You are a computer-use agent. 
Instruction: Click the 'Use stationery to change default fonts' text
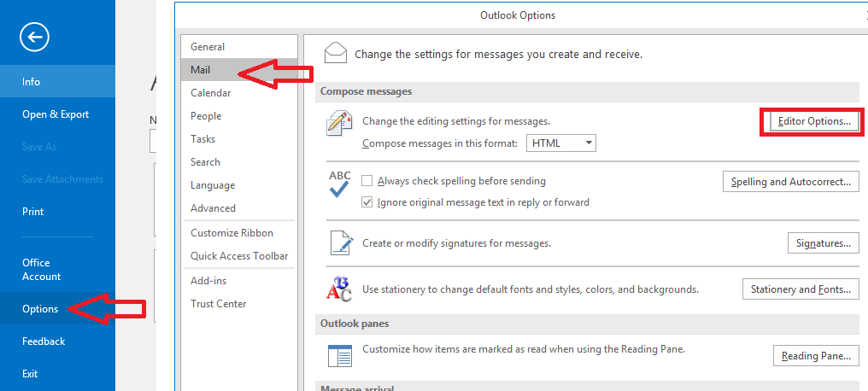(531, 289)
